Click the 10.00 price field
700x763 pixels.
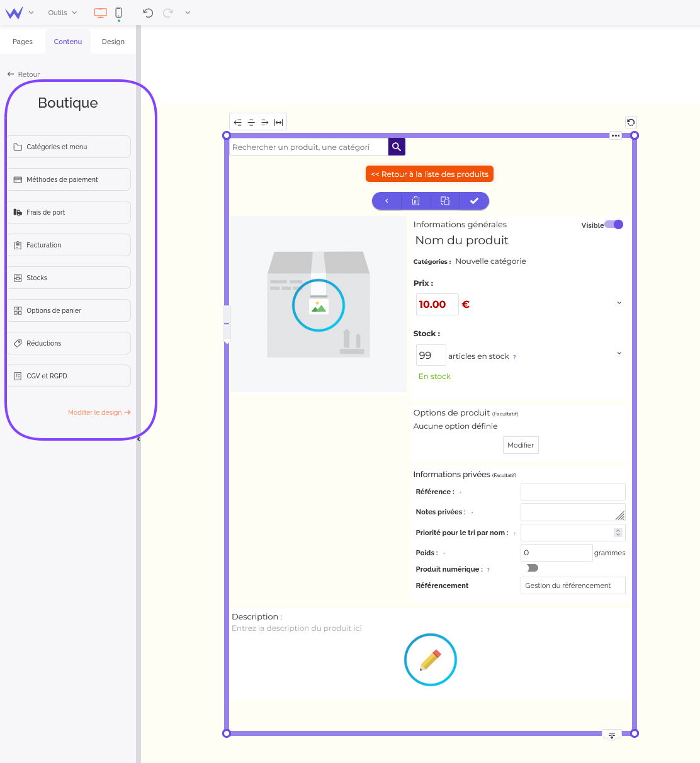coord(437,304)
